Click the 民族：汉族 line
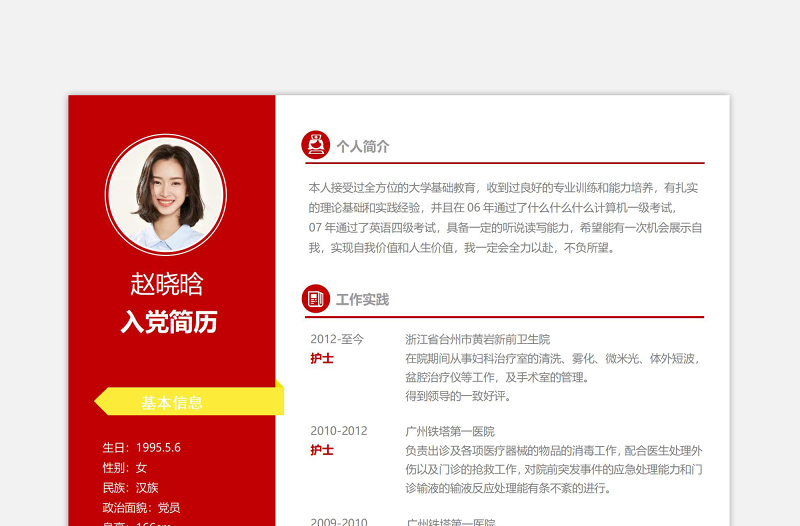 coord(130,488)
